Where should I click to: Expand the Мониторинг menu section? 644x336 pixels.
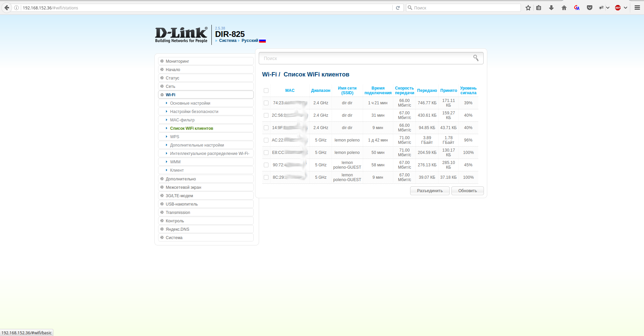click(x=206, y=61)
